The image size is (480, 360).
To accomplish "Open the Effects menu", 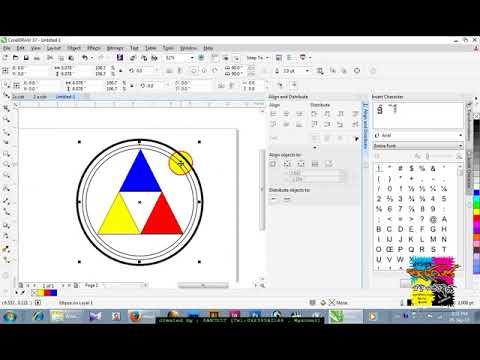I will point(94,48).
